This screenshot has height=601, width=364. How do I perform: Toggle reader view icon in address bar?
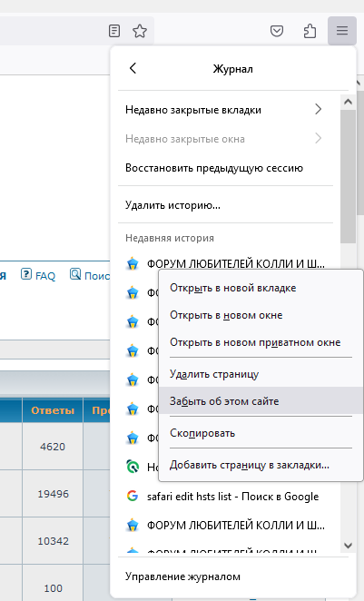[x=114, y=31]
